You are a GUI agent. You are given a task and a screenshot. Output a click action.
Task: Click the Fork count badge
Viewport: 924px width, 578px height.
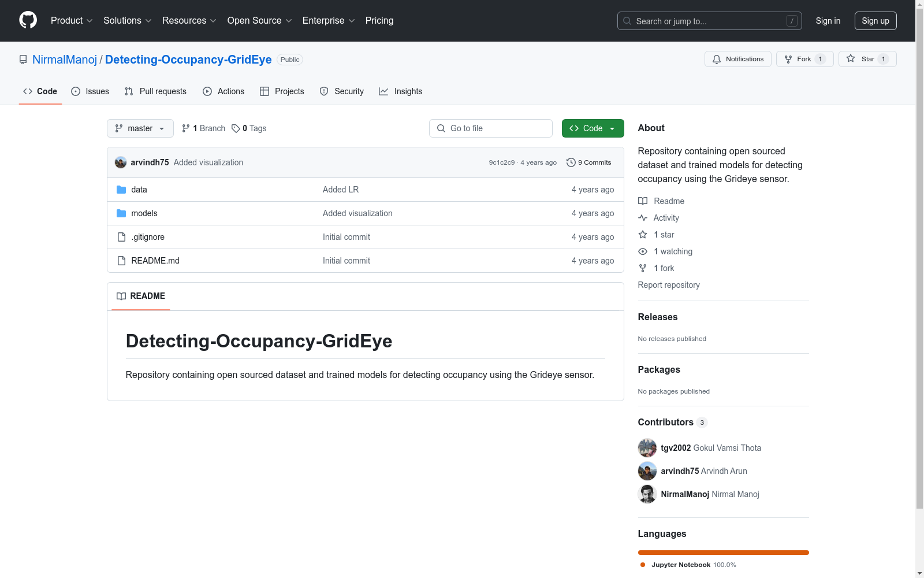pyautogui.click(x=820, y=59)
